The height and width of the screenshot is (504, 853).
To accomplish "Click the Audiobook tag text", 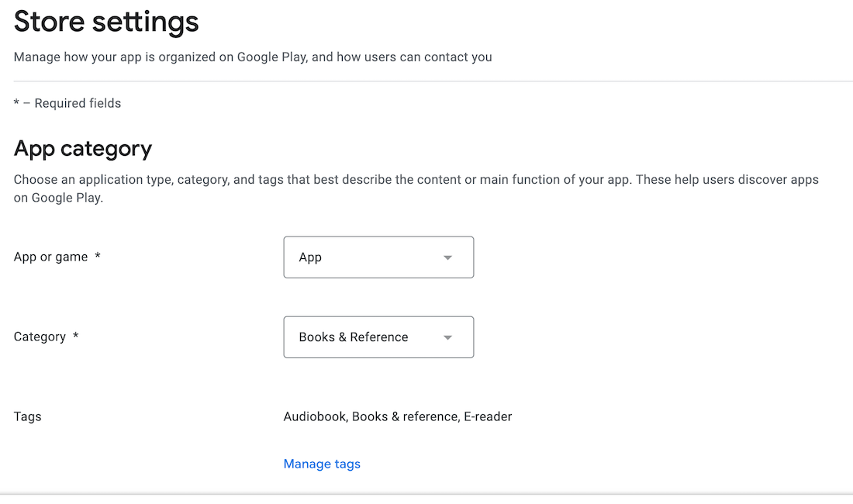I will click(315, 416).
